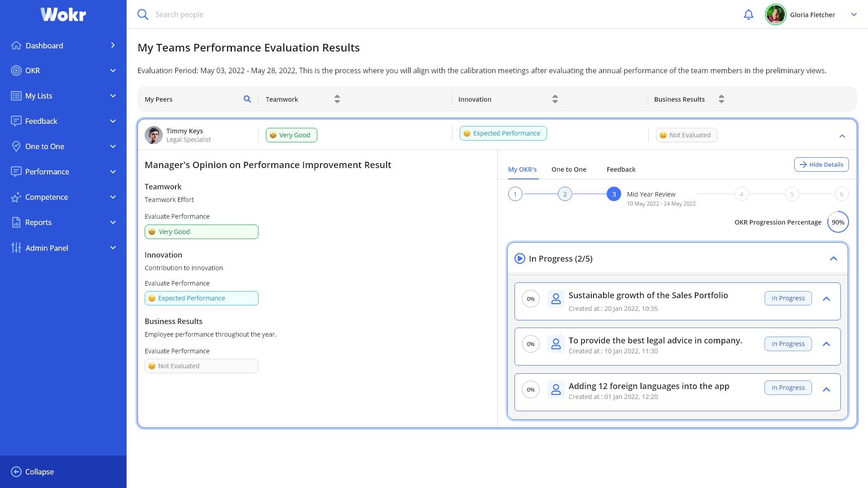The height and width of the screenshot is (488, 868).
Task: Sort by the Innovation column arrows
Action: (555, 99)
